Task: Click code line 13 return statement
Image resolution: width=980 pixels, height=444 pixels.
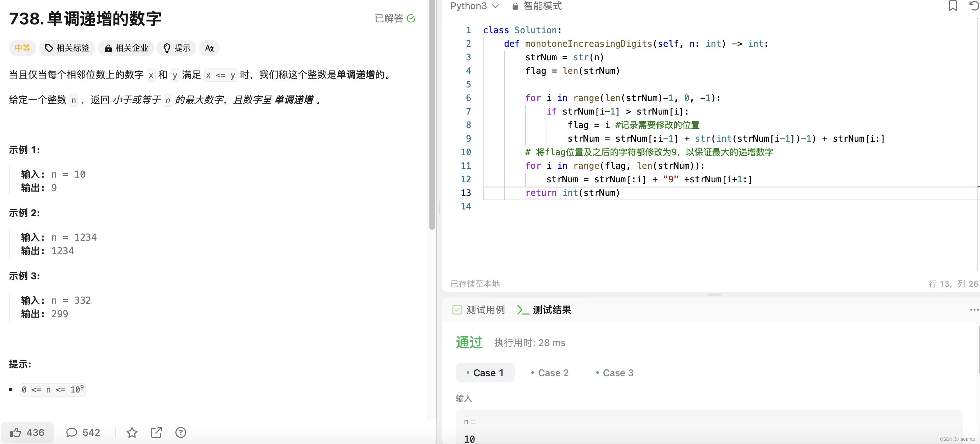Action: [x=573, y=193]
